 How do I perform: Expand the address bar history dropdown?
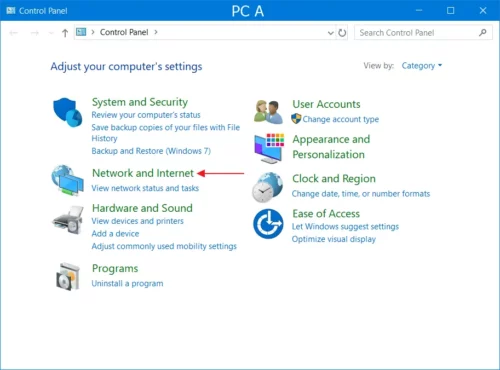[x=330, y=33]
